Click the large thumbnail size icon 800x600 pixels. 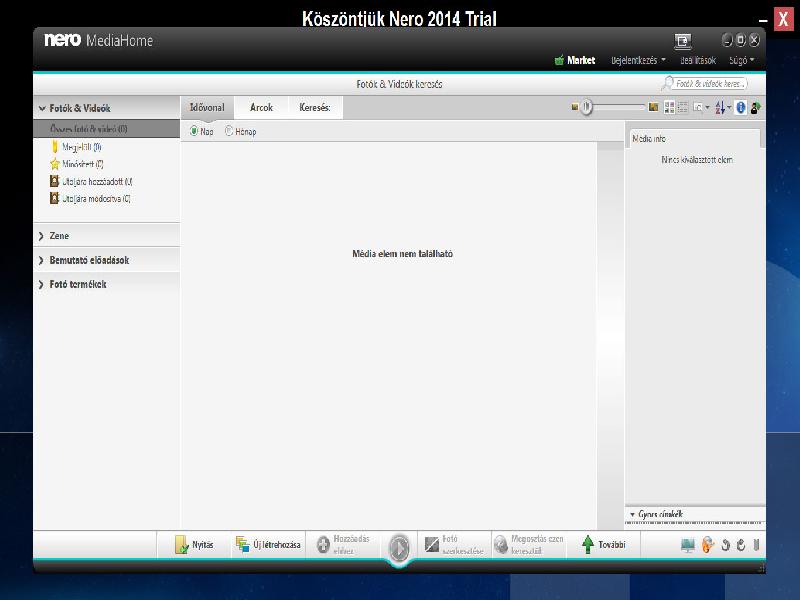pyautogui.click(x=653, y=107)
